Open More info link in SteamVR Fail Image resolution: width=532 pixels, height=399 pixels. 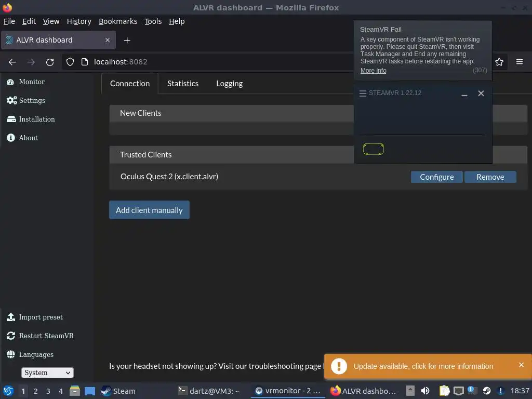pos(373,71)
